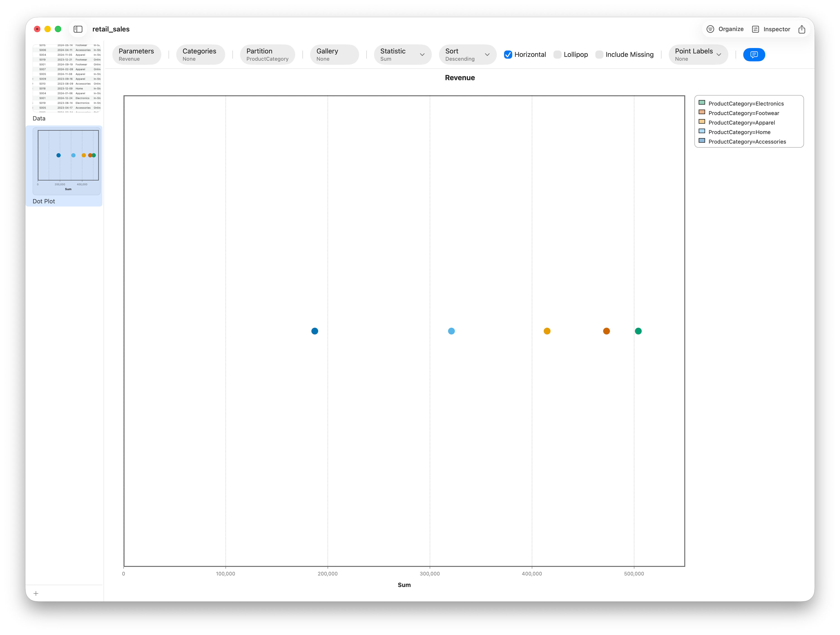Click the Electronics legend color swatch
The image size is (840, 635).
coord(702,103)
